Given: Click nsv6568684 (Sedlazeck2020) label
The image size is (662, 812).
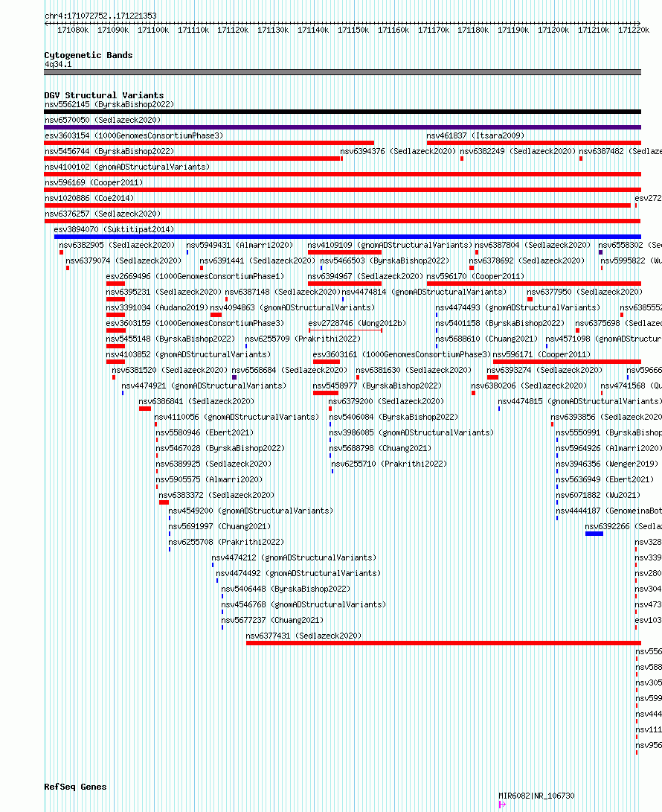Looking at the screenshot, I should (x=289, y=370).
